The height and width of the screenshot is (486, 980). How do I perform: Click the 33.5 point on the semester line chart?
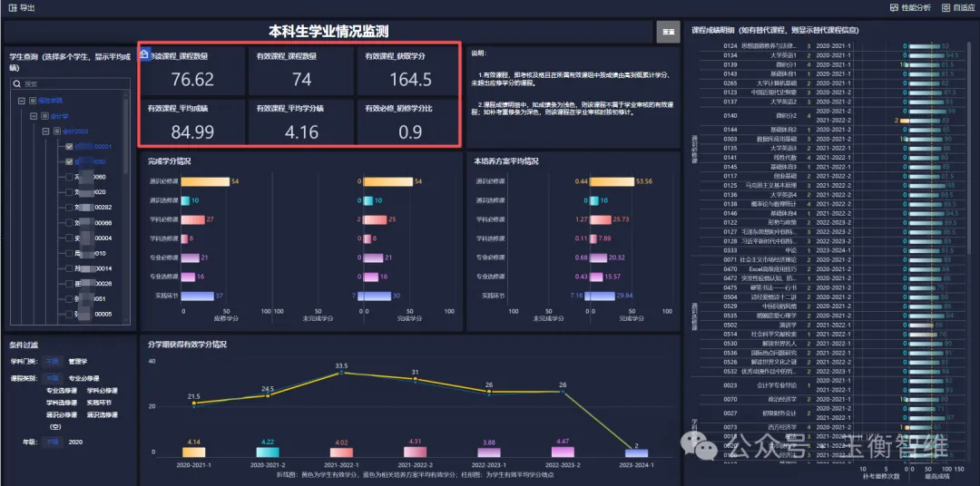[x=341, y=373]
